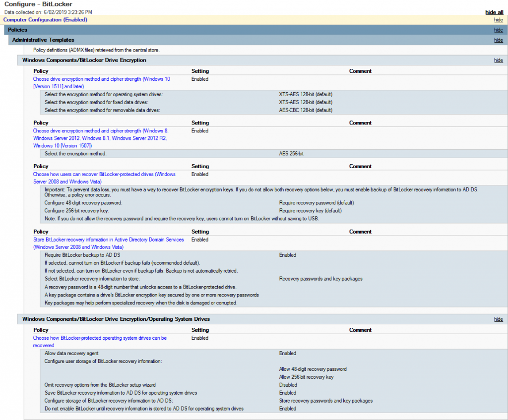Hide the Administrative Templates section

pyautogui.click(x=498, y=40)
